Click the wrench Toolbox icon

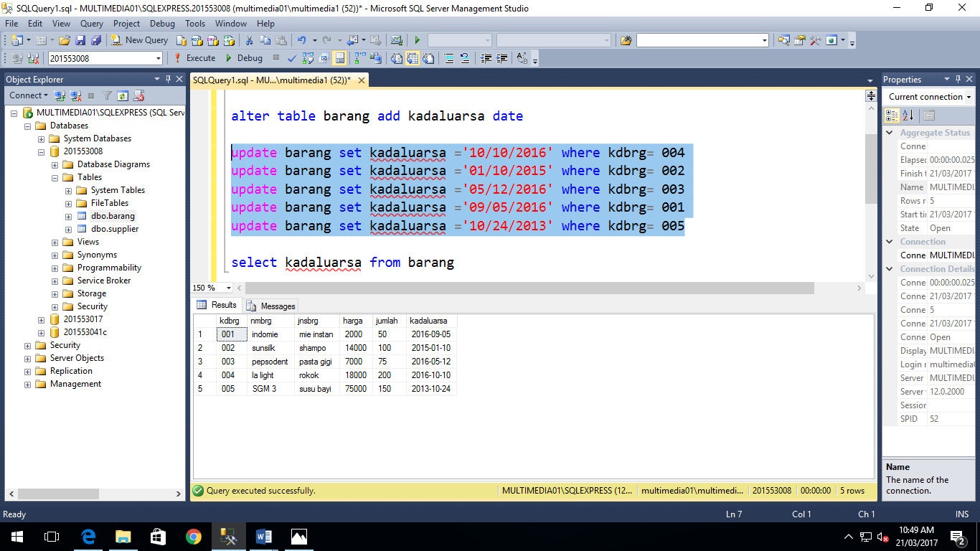click(816, 40)
